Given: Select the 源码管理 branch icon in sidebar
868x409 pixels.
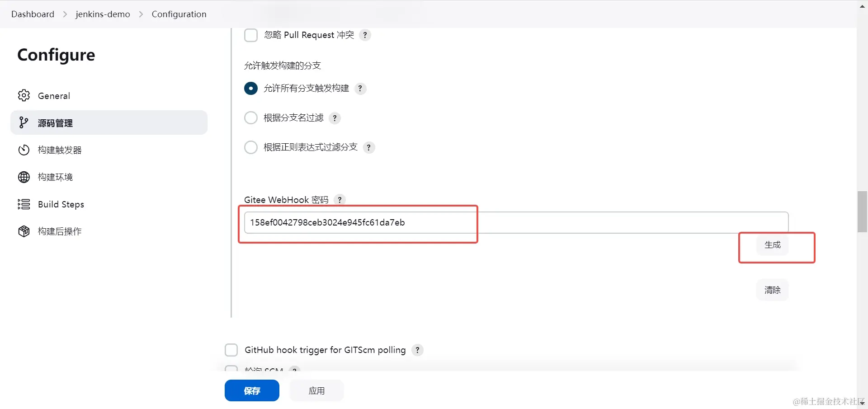Looking at the screenshot, I should (24, 122).
